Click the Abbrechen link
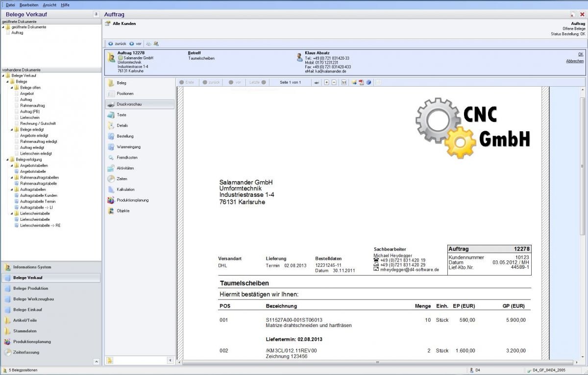Viewport: 588px width, 375px height. 575,61
